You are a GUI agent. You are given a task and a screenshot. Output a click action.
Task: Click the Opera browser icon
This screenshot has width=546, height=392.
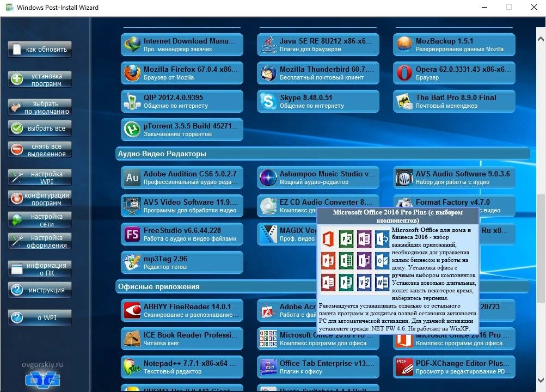click(403, 73)
